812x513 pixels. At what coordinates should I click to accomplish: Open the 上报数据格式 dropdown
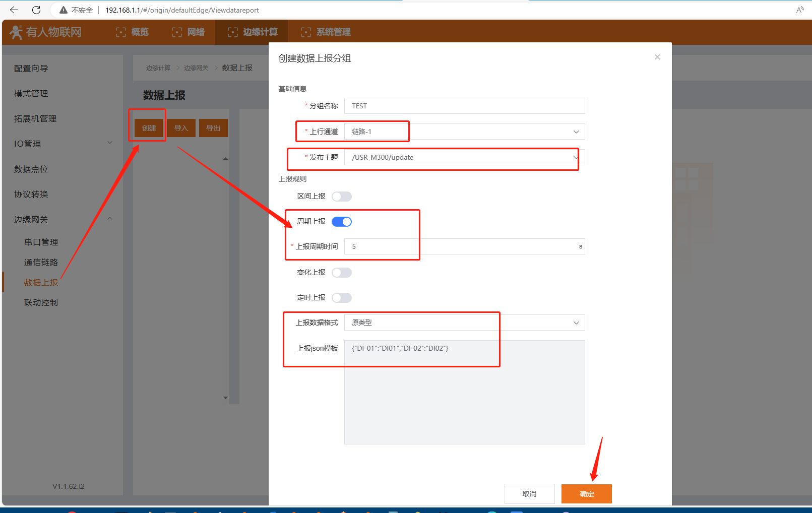pyautogui.click(x=464, y=323)
